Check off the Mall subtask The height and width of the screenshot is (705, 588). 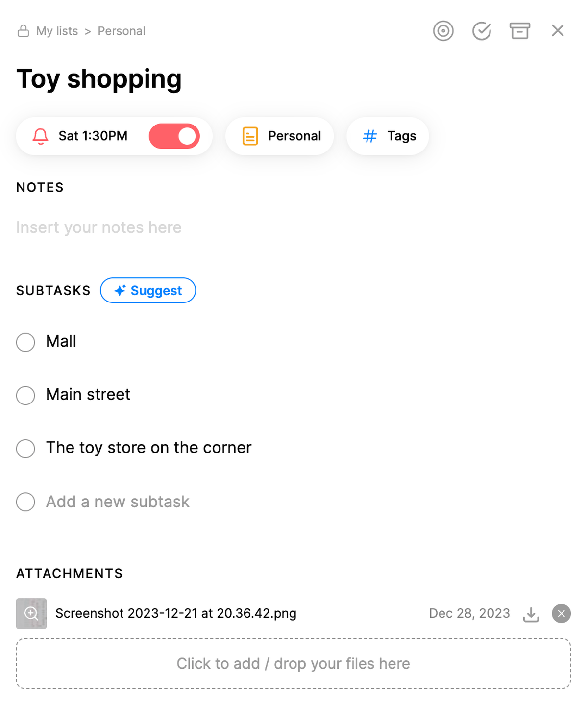click(25, 342)
